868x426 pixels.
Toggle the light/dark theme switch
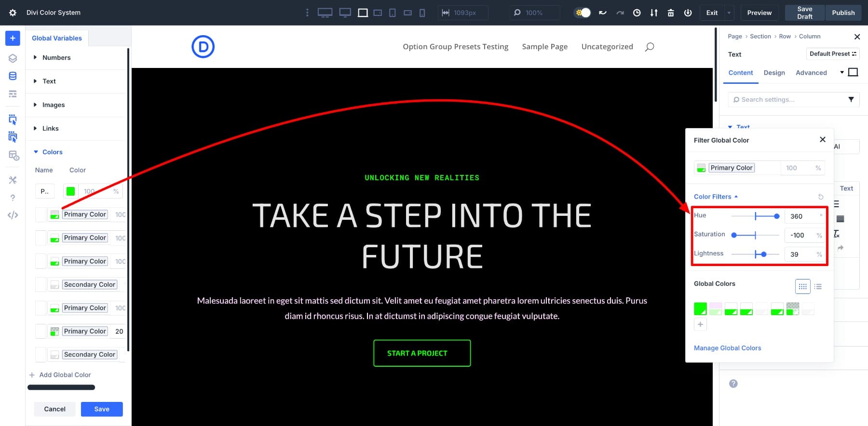click(x=583, y=13)
